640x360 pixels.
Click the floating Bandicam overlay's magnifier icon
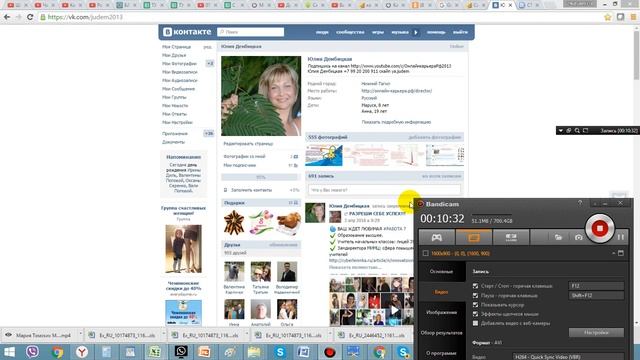coord(577,131)
